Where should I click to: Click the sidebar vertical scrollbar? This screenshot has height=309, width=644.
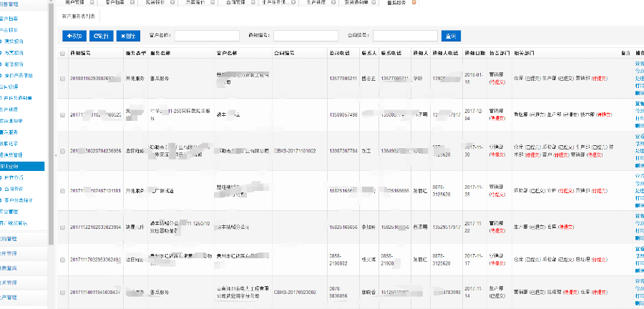tap(51, 122)
